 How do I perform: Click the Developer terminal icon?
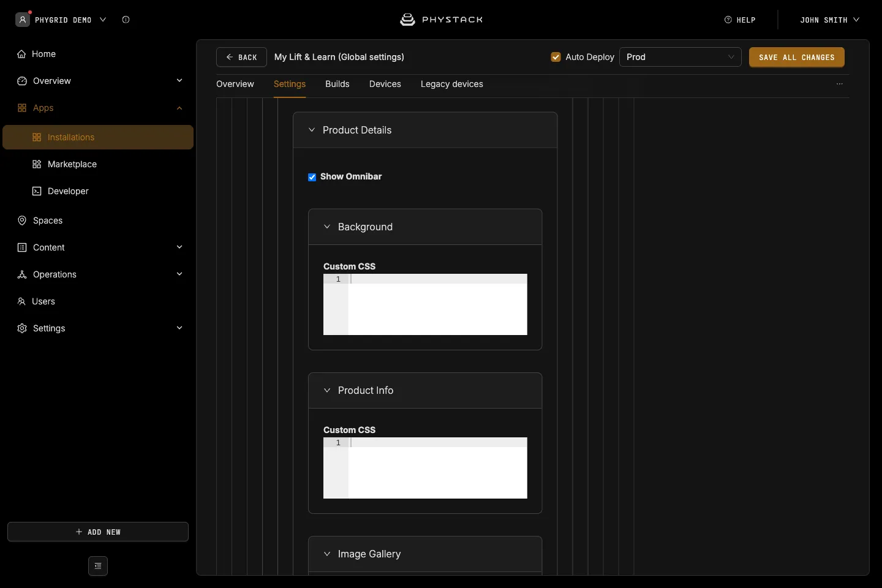[x=37, y=191]
